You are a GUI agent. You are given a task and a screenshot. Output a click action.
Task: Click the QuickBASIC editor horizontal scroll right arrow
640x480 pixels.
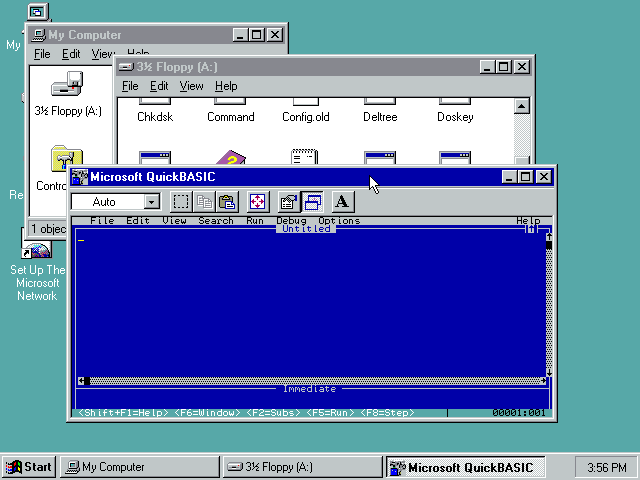[543, 380]
